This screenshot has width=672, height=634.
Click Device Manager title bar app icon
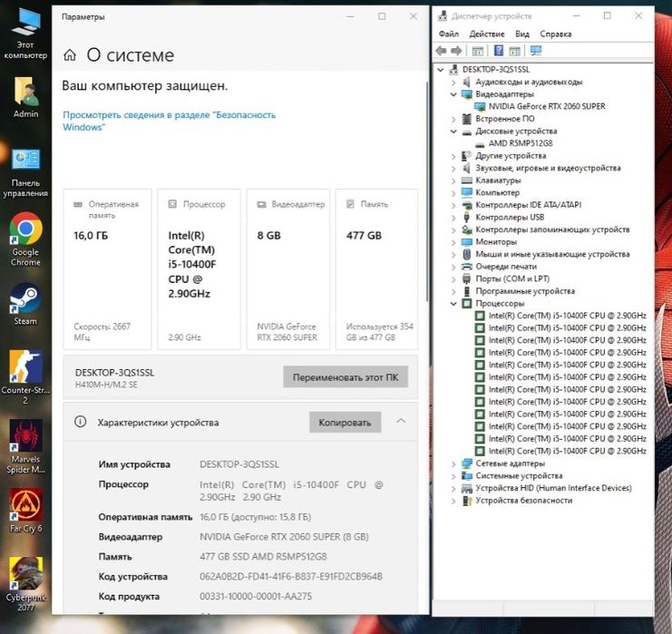pos(442,15)
